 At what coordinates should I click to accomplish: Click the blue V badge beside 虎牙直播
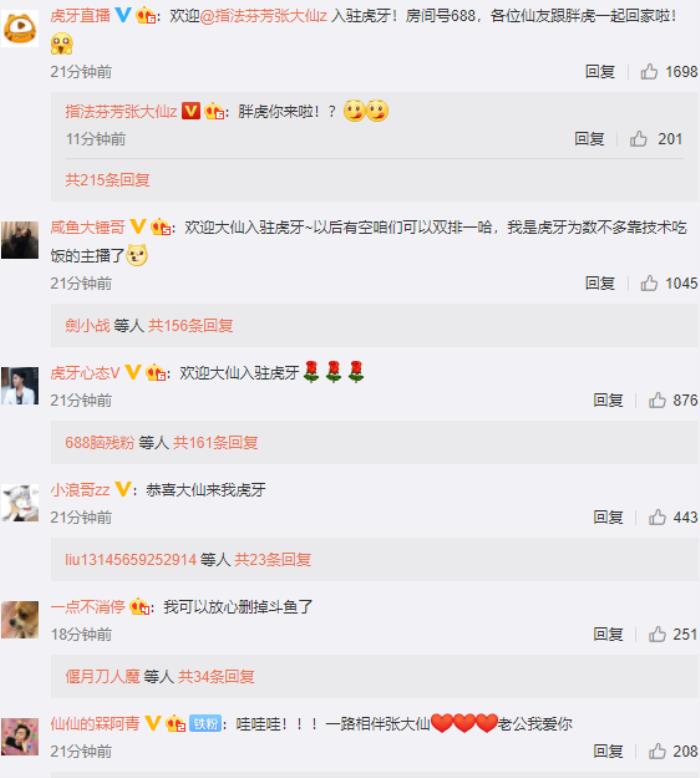(123, 15)
